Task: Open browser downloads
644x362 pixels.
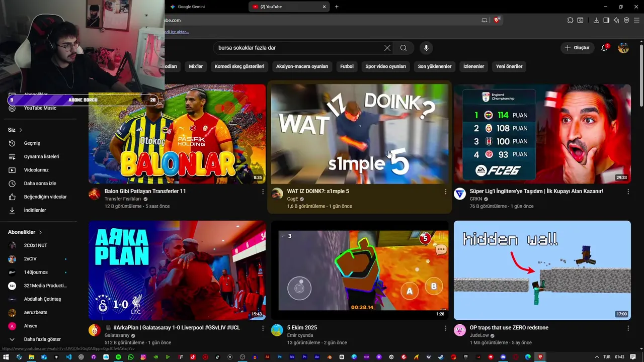Action: 596,20
